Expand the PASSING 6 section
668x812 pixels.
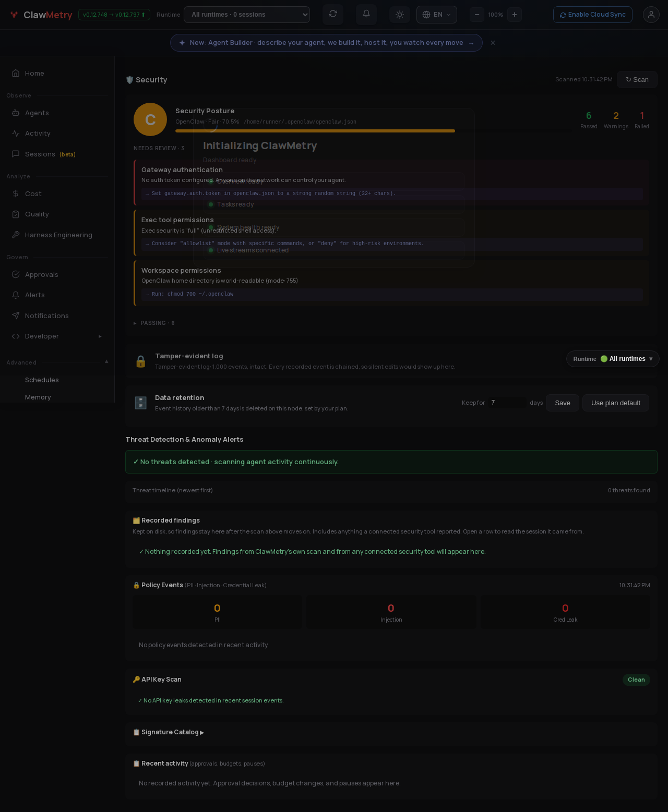pos(154,323)
